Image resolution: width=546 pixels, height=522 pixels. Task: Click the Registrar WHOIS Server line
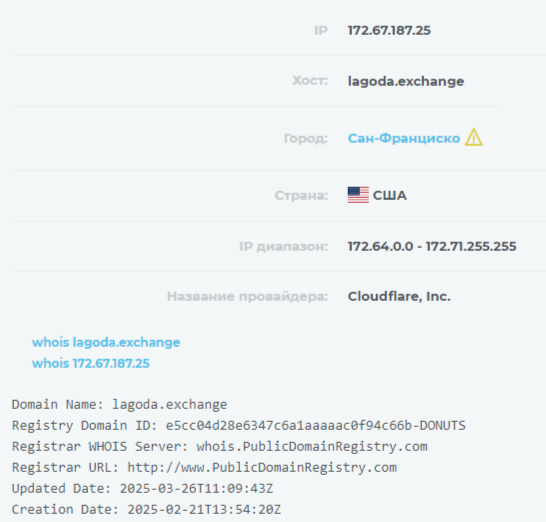(220, 446)
